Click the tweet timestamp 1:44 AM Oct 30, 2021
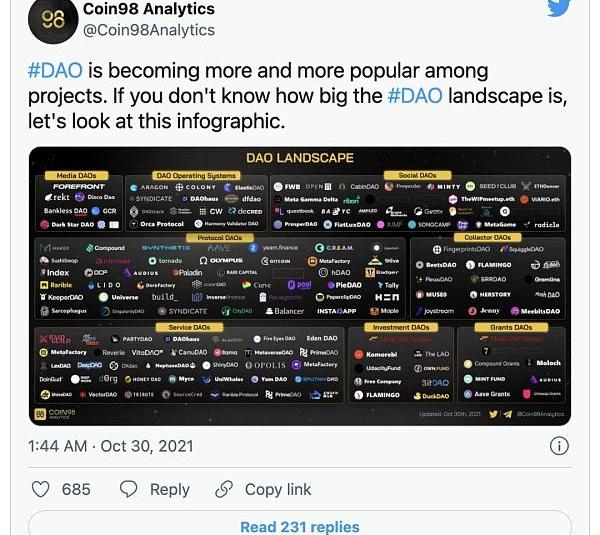Viewport: 600px width, 535px height. (x=111, y=446)
